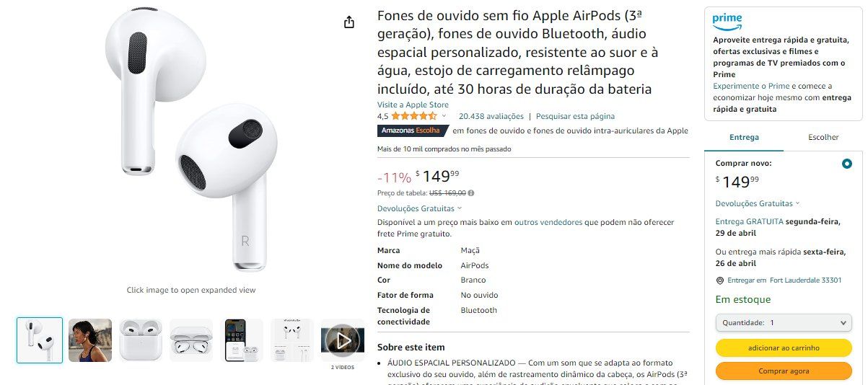Select the woman wearing AirPods thumbnail
868x385 pixels.
tap(90, 340)
